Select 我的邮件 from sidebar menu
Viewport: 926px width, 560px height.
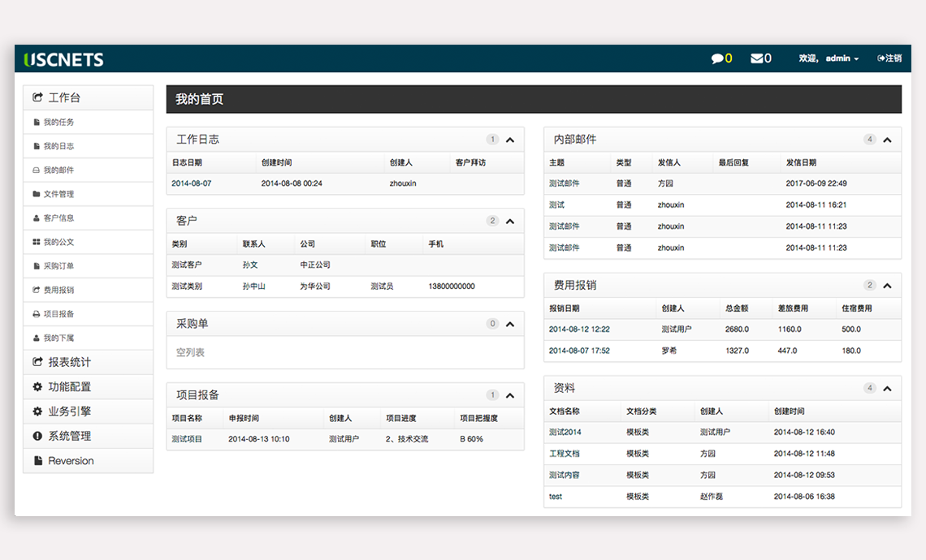click(x=58, y=170)
